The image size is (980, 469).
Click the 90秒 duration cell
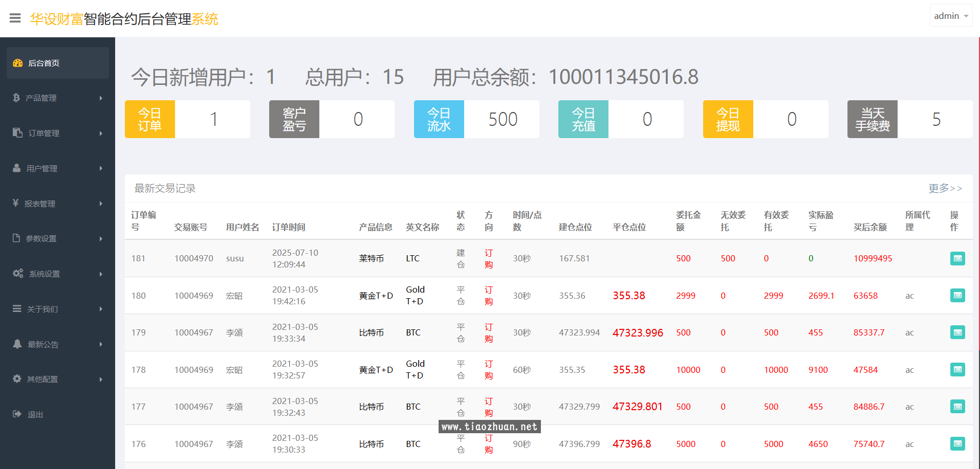pyautogui.click(x=522, y=444)
